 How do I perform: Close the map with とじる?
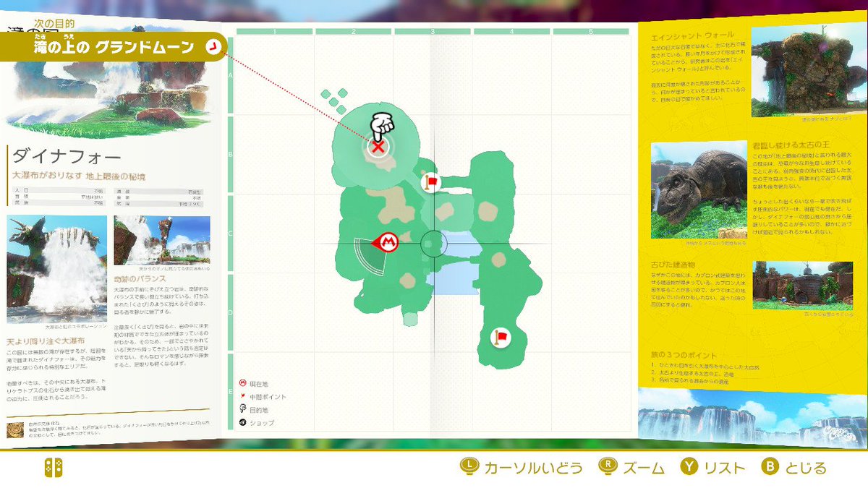coord(804,468)
